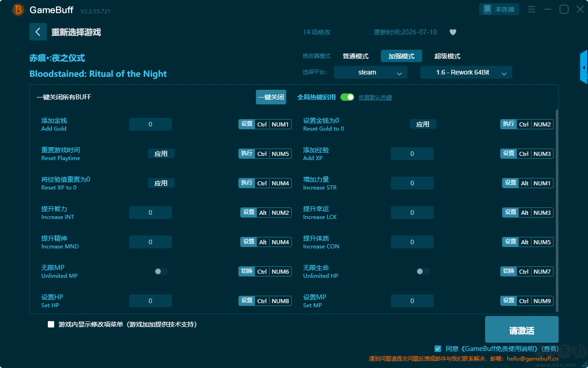This screenshot has width=588, height=368.
Task: Enable the Unlimited MP switch
Action: pyautogui.click(x=161, y=271)
